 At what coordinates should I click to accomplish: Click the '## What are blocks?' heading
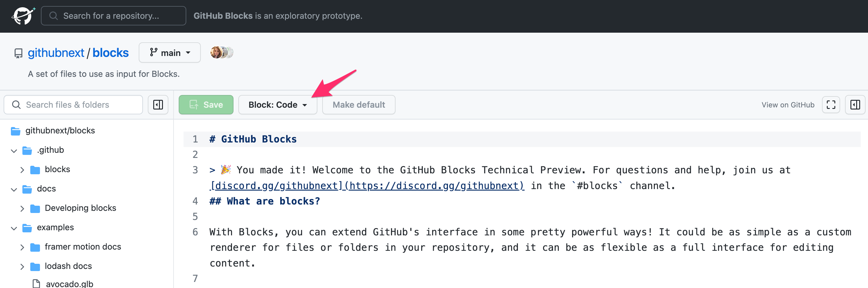pyautogui.click(x=265, y=201)
